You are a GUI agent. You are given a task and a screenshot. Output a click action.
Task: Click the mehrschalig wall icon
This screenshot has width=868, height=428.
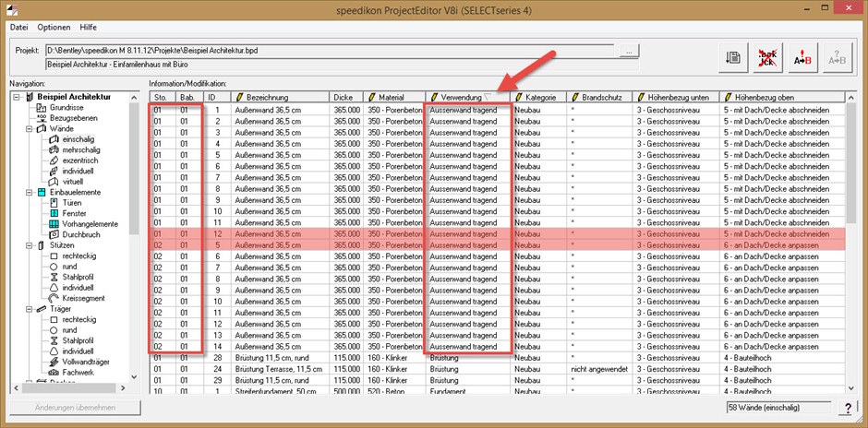(54, 149)
